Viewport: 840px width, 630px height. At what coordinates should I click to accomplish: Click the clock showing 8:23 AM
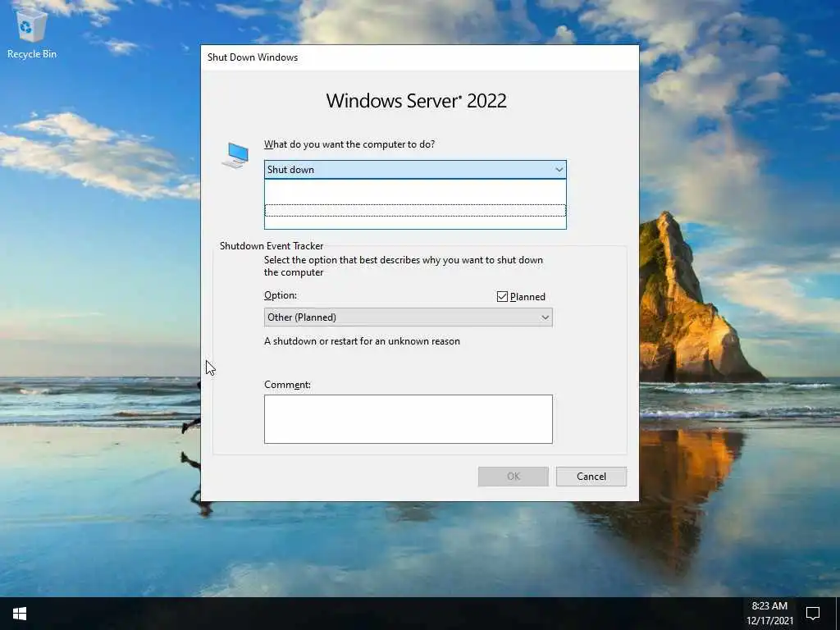(x=769, y=606)
